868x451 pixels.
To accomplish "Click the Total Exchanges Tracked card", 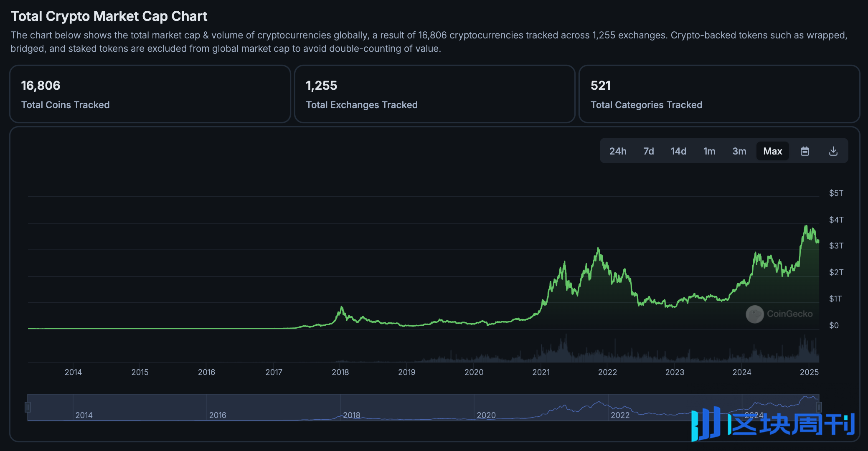I will pos(434,94).
